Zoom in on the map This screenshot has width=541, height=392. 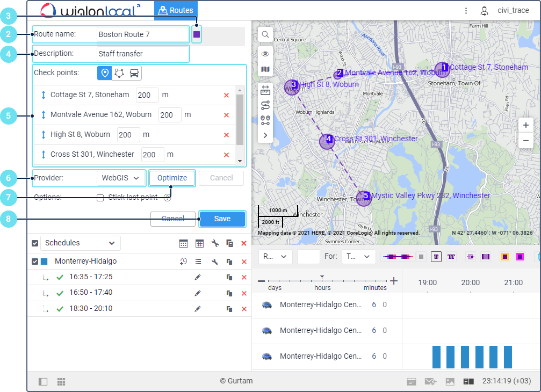click(525, 125)
